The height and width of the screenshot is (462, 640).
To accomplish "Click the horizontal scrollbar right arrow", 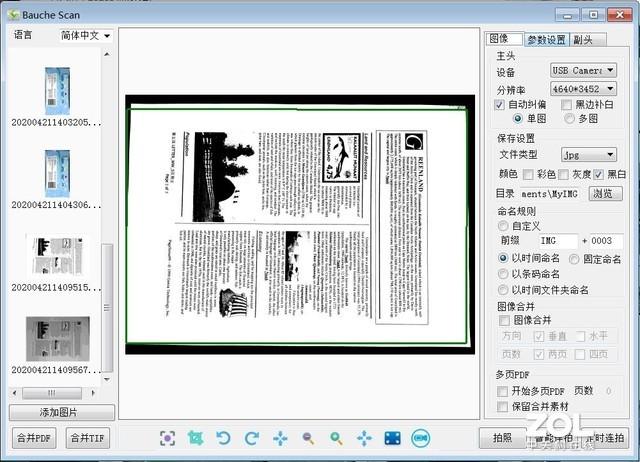I will pyautogui.click(x=93, y=393).
